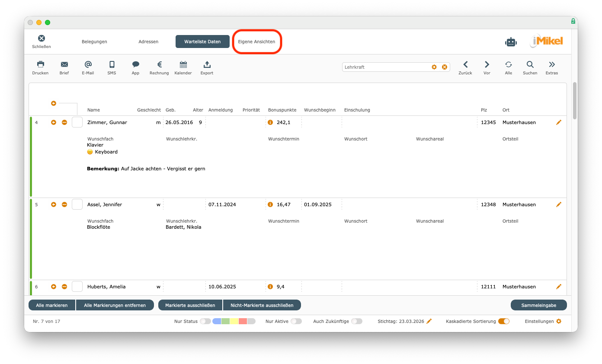Enable the Nur Aktive switch
The image size is (602, 364).
point(296,321)
